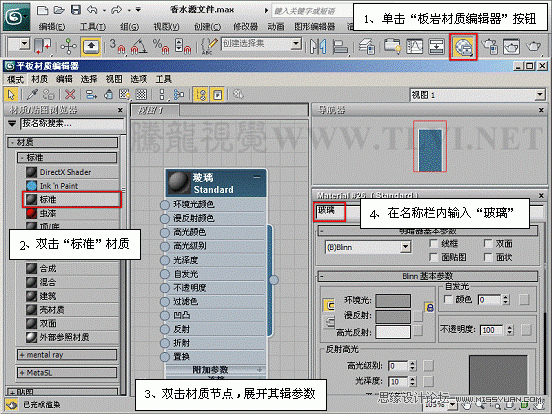Open the 材质 menu in editor
This screenshot has width=552, height=414.
pyautogui.click(x=39, y=79)
